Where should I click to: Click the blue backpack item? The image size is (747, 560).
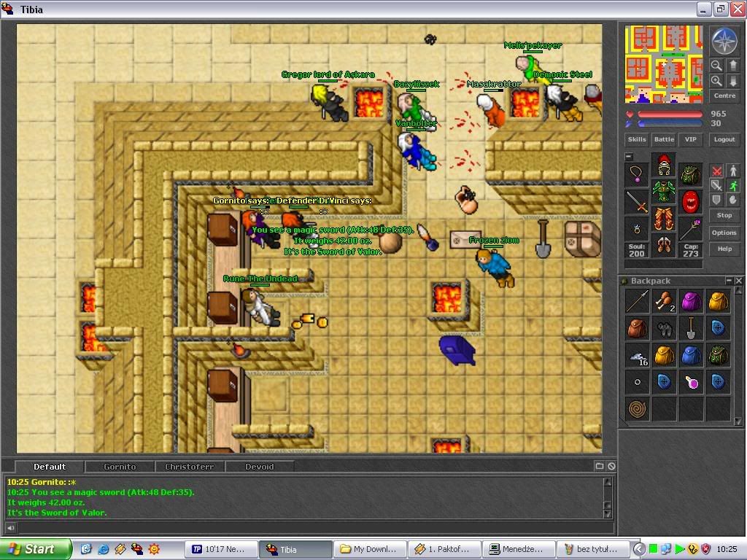click(692, 355)
